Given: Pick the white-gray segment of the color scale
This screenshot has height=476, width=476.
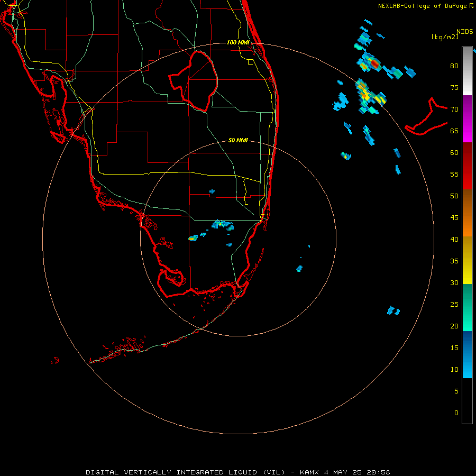Looking at the screenshot, I should (467, 71).
